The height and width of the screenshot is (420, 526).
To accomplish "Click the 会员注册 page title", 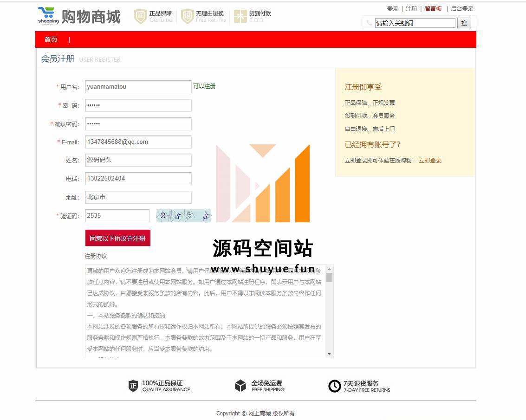I will (58, 58).
